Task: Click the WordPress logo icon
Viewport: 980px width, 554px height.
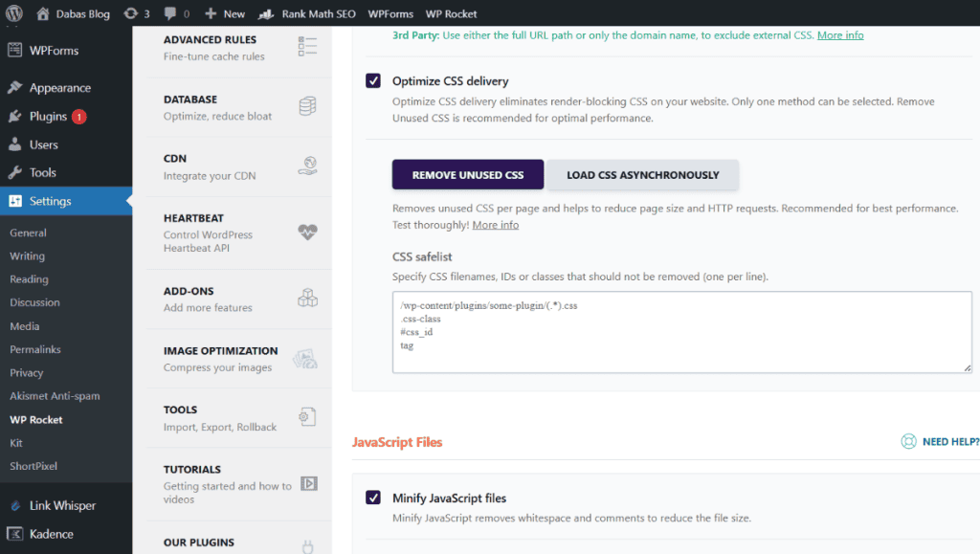Action: pos(13,12)
